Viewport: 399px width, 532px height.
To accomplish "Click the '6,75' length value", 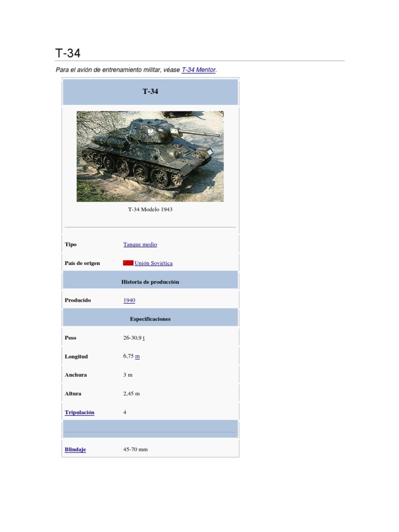I will [129, 356].
